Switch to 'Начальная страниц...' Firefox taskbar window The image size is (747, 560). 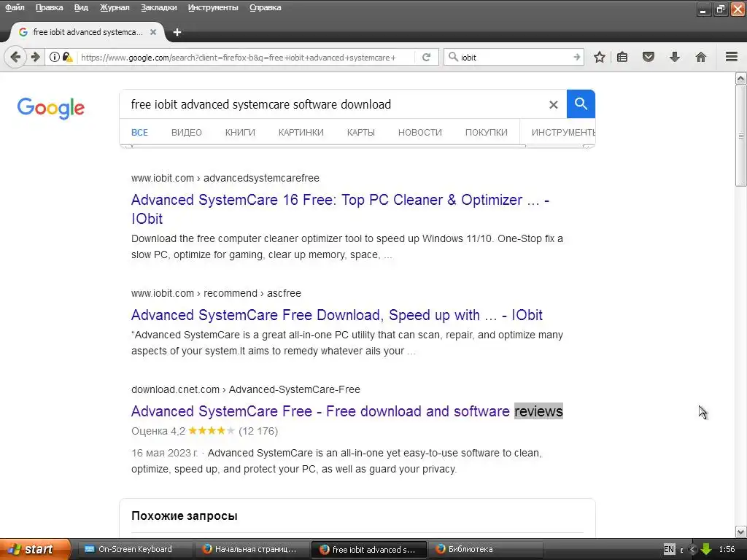tap(252, 549)
